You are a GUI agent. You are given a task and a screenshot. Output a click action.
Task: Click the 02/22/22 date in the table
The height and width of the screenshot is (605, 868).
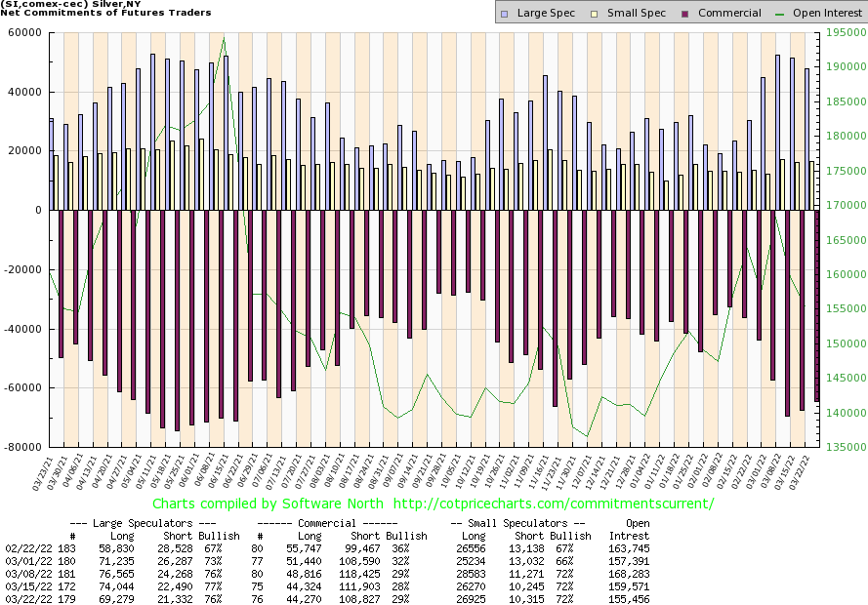pos(23,547)
